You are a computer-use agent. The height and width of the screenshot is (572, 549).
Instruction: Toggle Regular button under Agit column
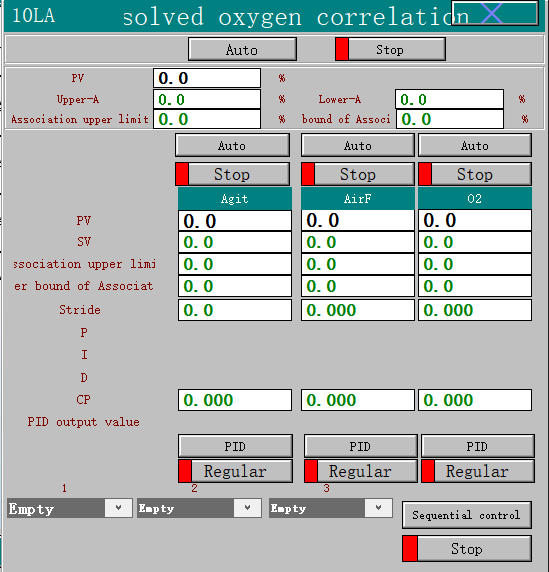coord(235,471)
